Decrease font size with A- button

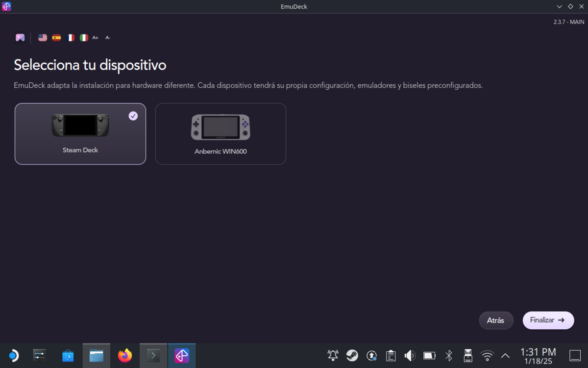[x=108, y=38]
